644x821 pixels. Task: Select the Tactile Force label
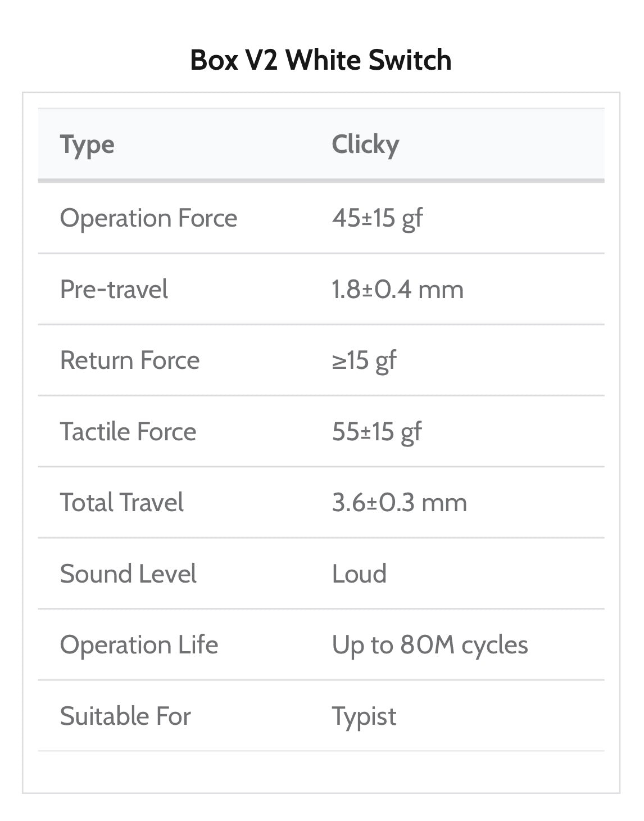128,432
